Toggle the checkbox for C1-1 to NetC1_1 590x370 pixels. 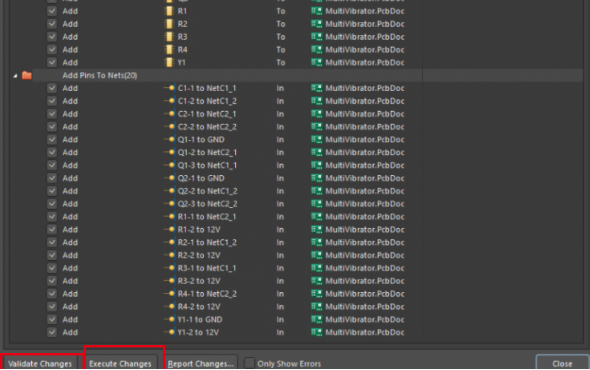pos(52,88)
